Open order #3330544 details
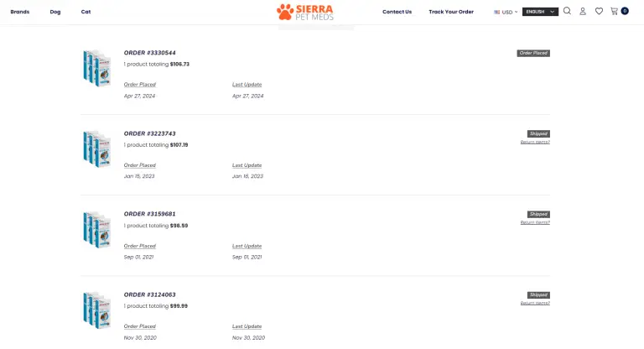644x349 pixels. [149, 53]
